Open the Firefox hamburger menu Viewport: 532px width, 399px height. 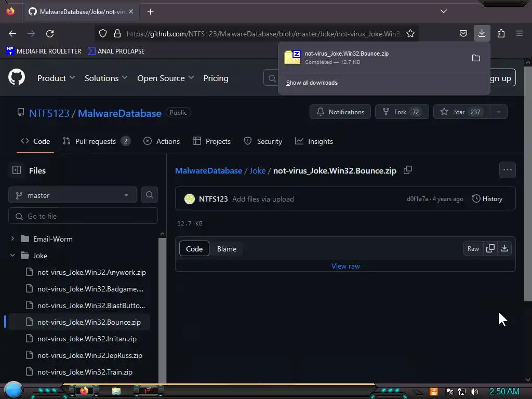520,33
